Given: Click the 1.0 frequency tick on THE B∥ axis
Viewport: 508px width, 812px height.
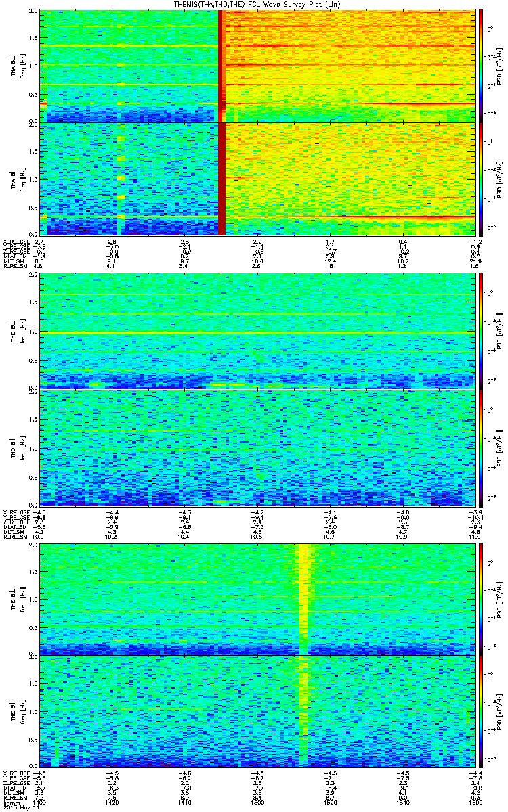Looking at the screenshot, I should (33, 713).
